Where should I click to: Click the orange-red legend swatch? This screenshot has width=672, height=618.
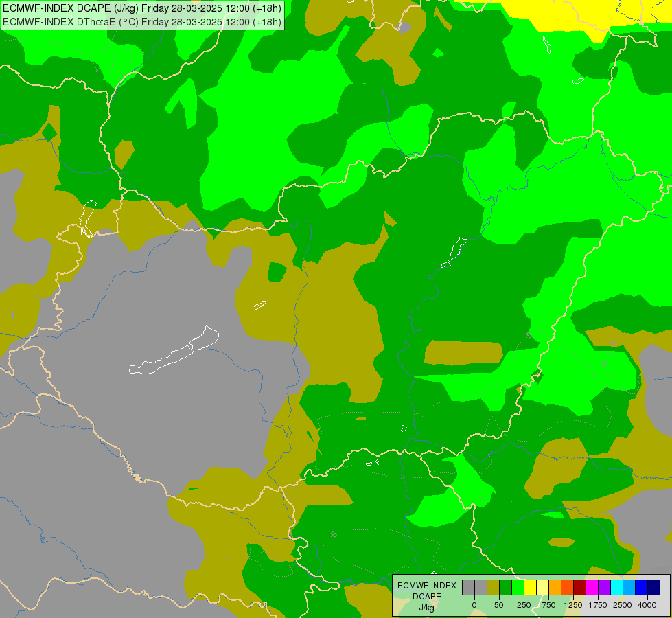568,587
